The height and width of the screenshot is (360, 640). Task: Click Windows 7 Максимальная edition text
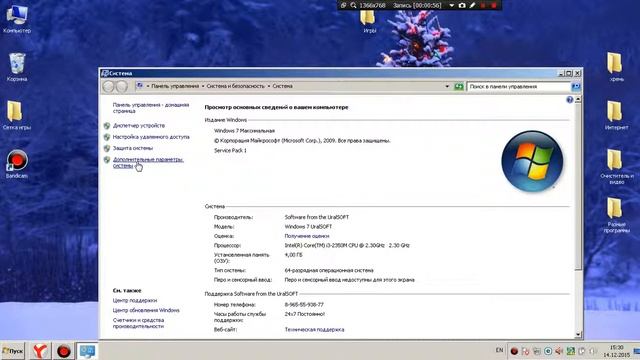click(244, 131)
